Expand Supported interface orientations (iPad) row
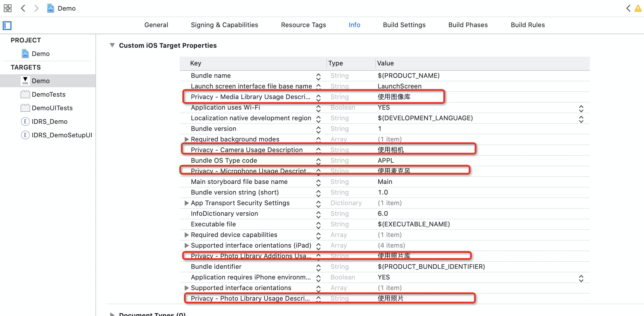644x316 pixels. (x=186, y=245)
